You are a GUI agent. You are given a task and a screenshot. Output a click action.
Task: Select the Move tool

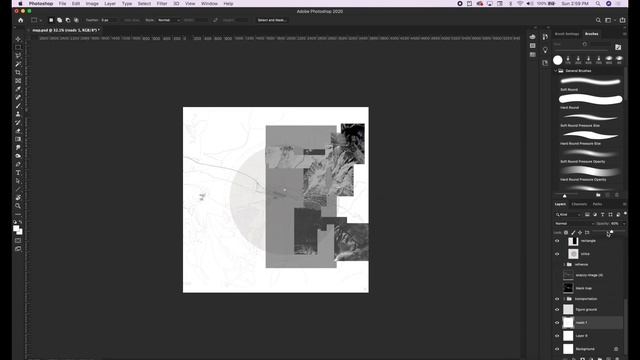(18, 39)
